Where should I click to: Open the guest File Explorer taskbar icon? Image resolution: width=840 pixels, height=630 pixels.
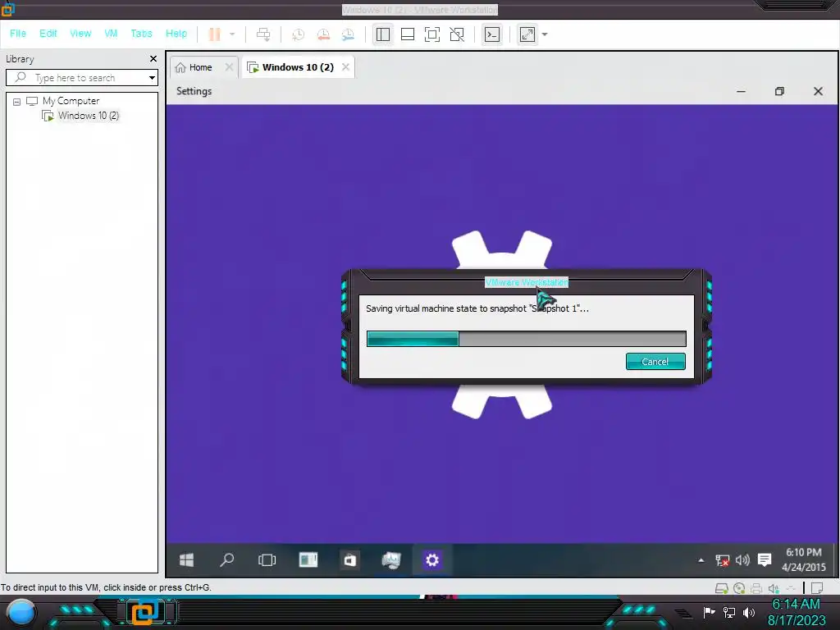pos(308,560)
